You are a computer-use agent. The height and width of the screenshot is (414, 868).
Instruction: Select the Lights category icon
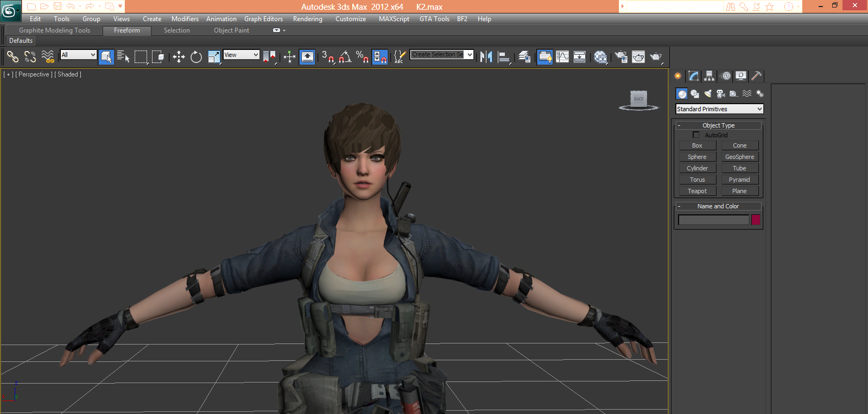click(x=708, y=94)
